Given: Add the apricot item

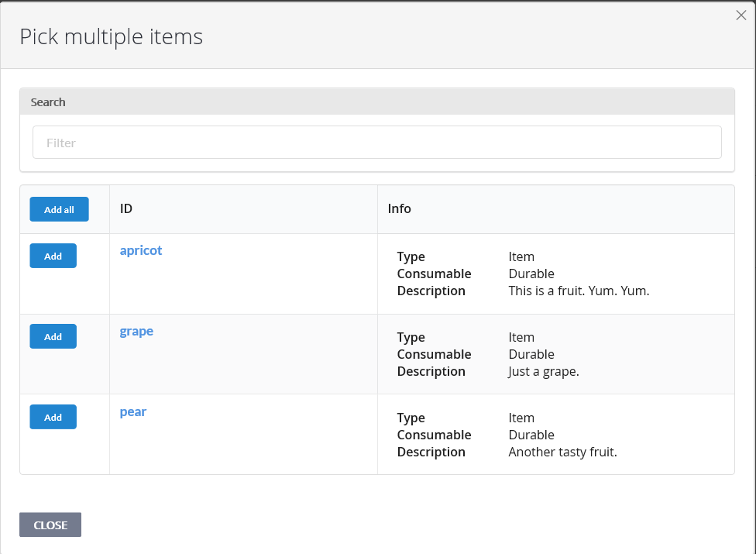Looking at the screenshot, I should [53, 256].
